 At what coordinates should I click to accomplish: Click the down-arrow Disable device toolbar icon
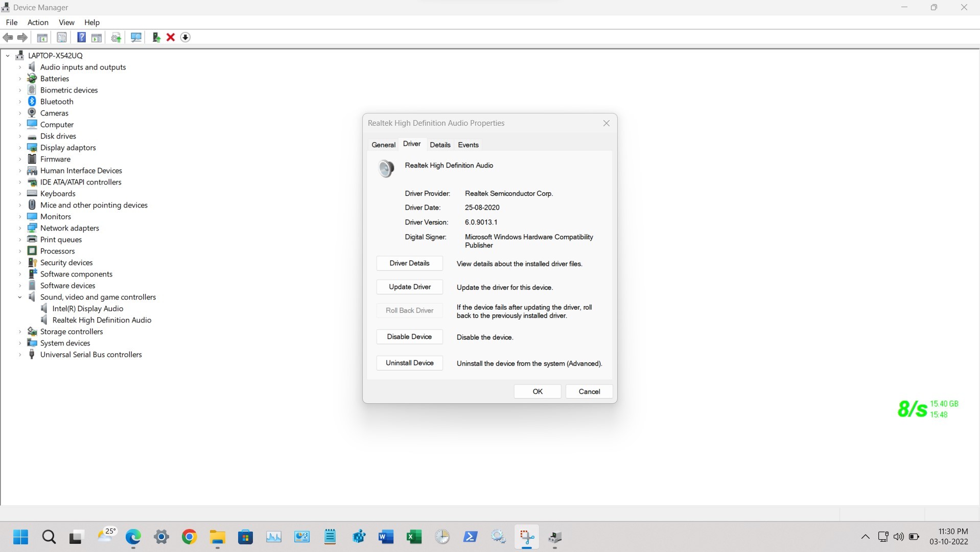[185, 37]
